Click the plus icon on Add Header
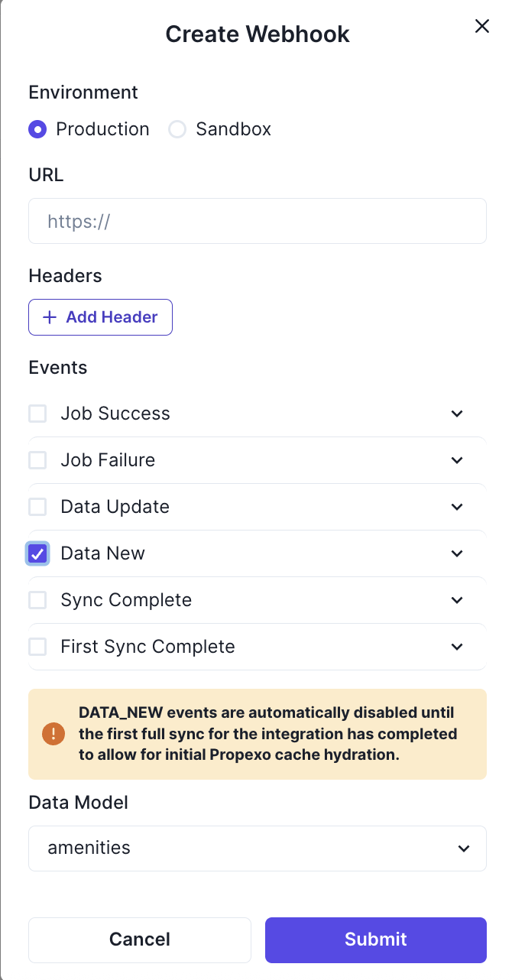This screenshot has width=512, height=980. click(x=49, y=316)
